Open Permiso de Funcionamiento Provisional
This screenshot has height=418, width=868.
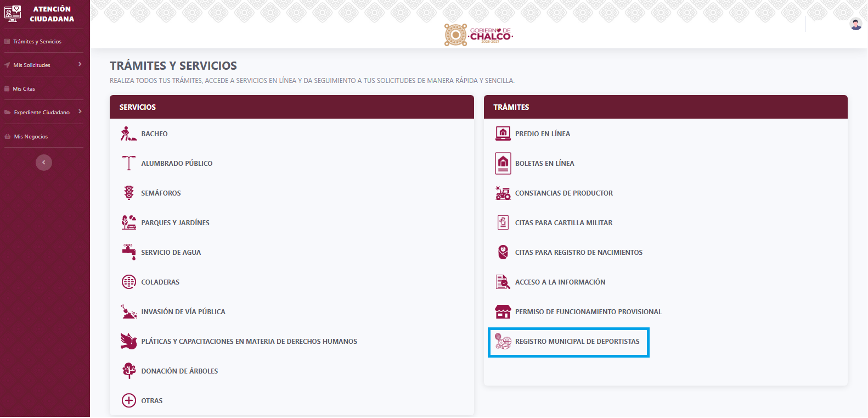coord(588,311)
